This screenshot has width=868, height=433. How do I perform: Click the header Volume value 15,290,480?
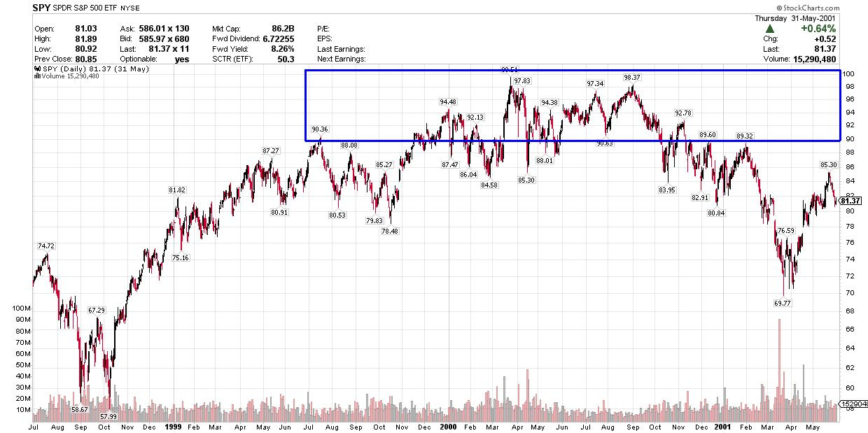[815, 59]
